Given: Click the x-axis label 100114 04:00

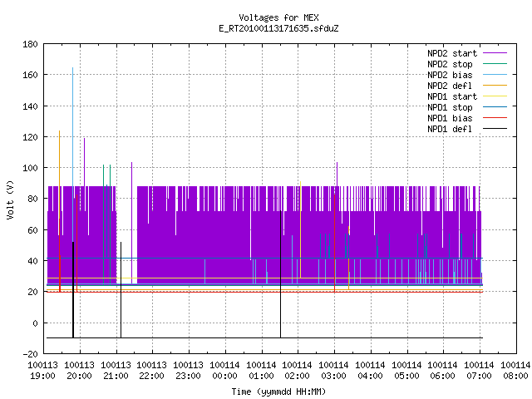Looking at the screenshot, I should click(x=370, y=371).
